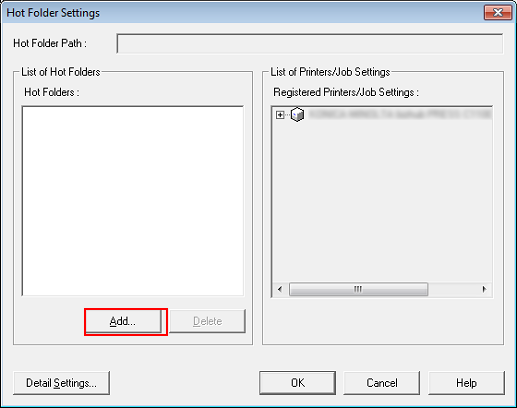Open Detail Settings...
Viewport: 517px width, 408px height.
(x=61, y=383)
